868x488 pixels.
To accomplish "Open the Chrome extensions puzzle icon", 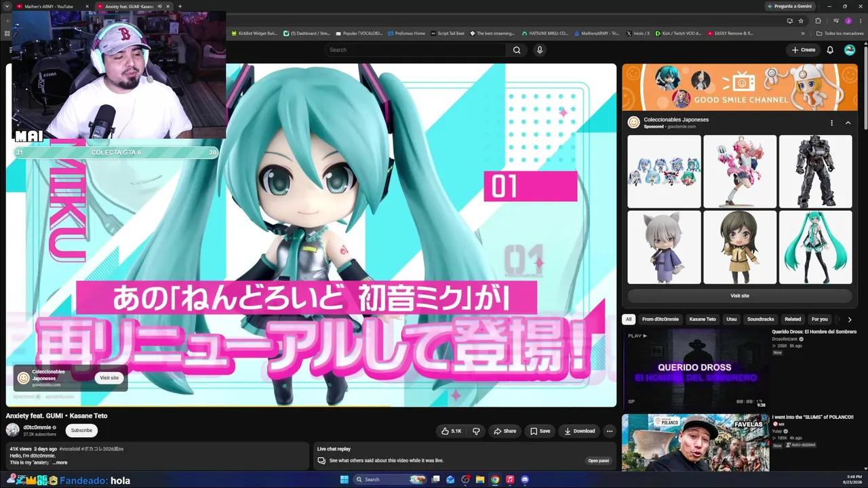I will coord(818,21).
